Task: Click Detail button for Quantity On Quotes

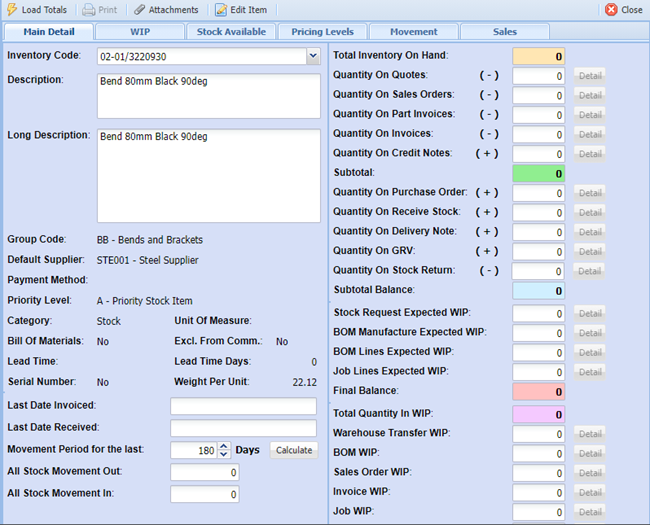Action: click(590, 76)
